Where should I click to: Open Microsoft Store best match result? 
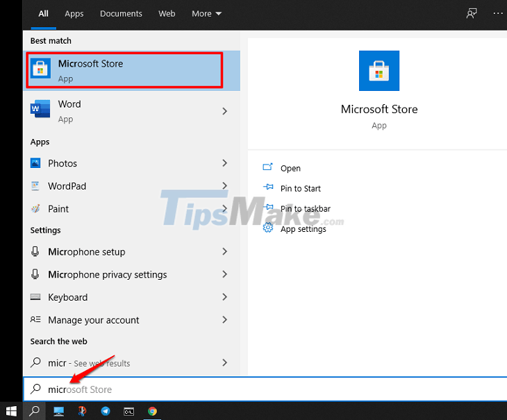pyautogui.click(x=131, y=70)
